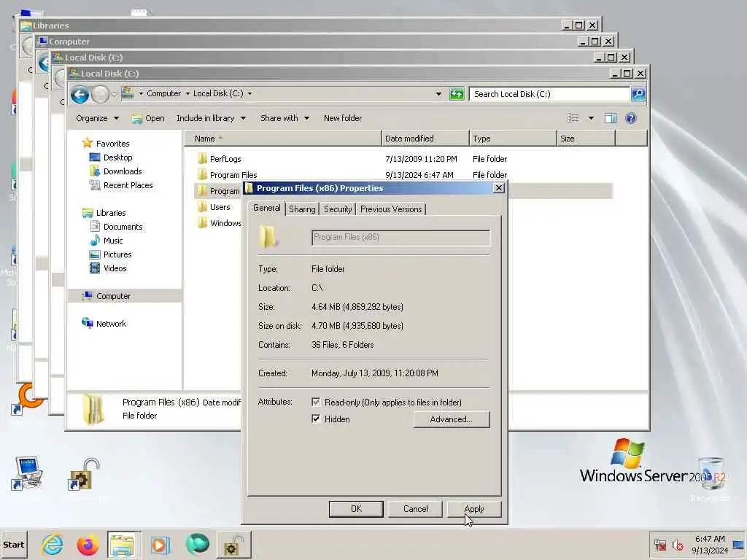This screenshot has height=560, width=747.
Task: Launch Internet Explorer from taskbar
Action: (x=52, y=545)
